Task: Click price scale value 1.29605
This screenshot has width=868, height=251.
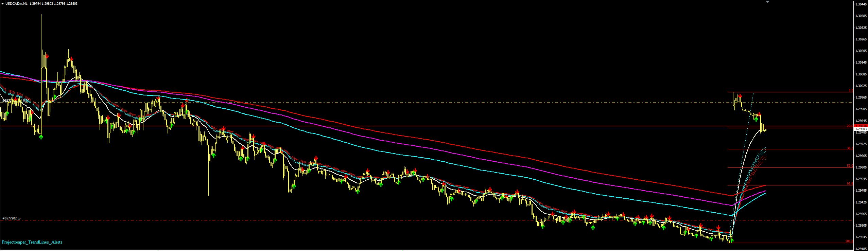Action: pos(860,167)
